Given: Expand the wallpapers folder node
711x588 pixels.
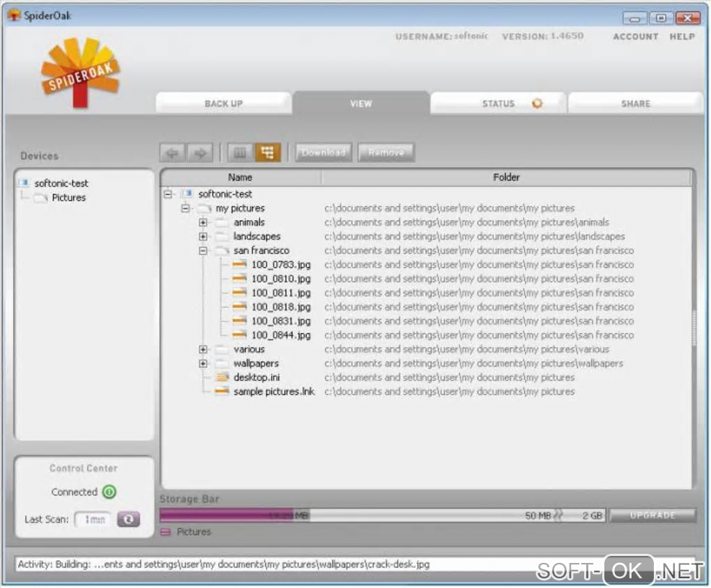Looking at the screenshot, I should pos(203,363).
